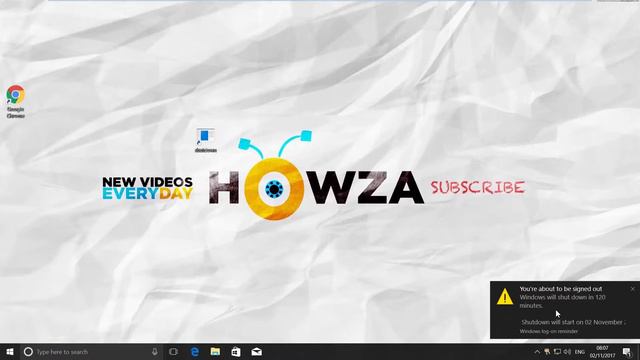This screenshot has width=640, height=360.
Task: Open File Explorer from the taskbar
Action: (x=215, y=352)
